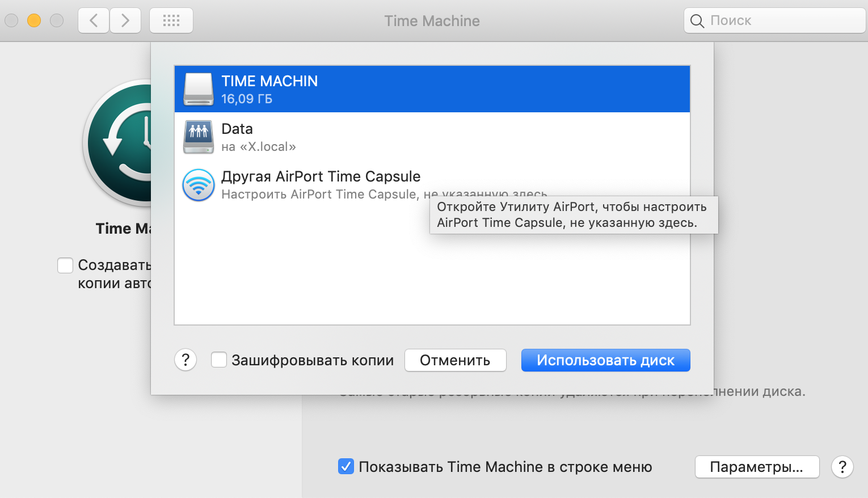
Task: Minimize the window with yellow button
Action: [x=34, y=20]
